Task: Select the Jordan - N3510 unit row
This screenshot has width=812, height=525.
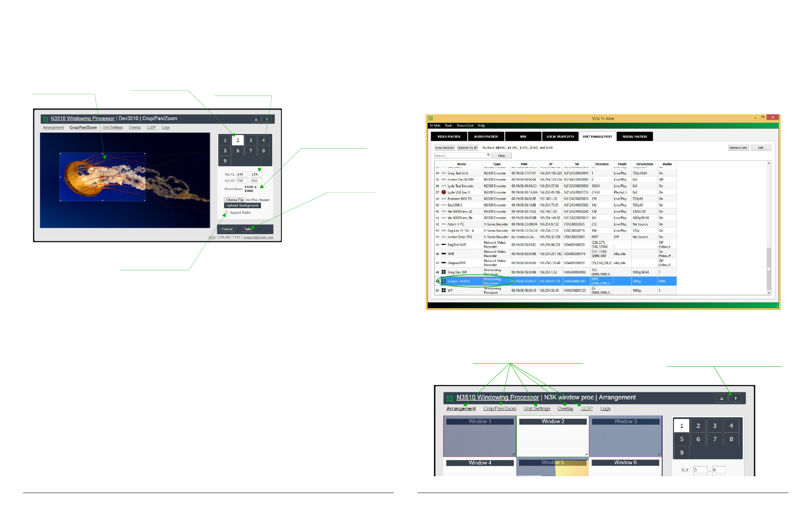Action: click(x=555, y=281)
